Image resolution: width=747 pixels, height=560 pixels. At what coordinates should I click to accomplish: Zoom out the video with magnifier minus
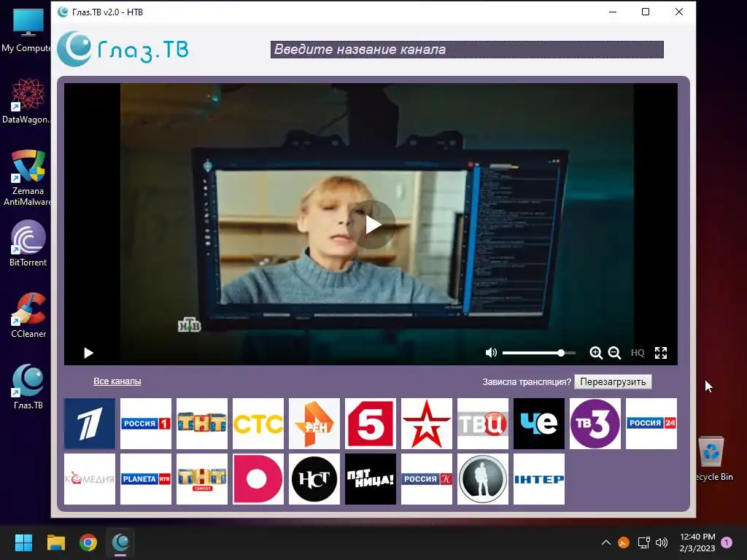tap(614, 353)
